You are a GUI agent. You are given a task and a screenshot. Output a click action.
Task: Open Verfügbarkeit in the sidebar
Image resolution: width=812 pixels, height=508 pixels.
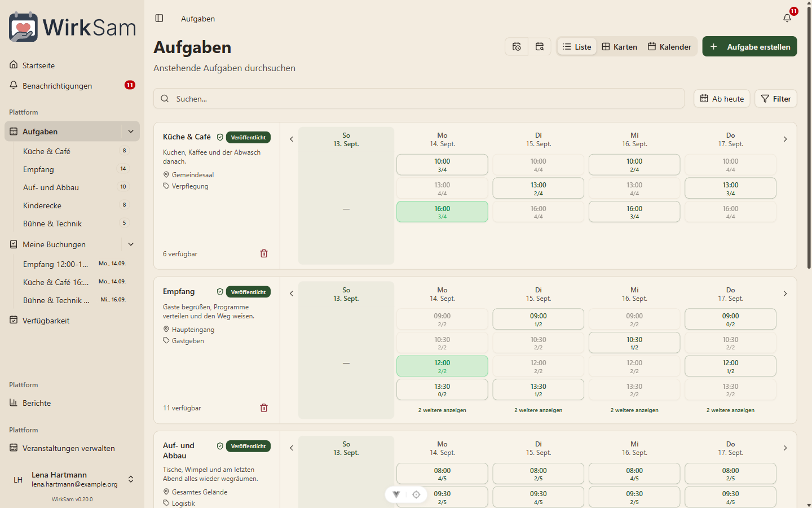(x=72, y=321)
